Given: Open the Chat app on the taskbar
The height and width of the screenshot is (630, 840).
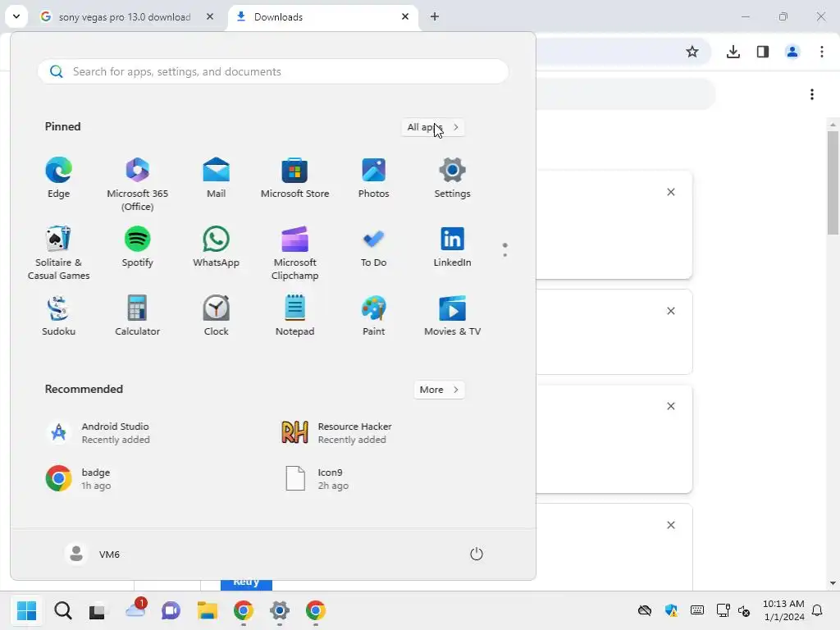Looking at the screenshot, I should pos(171,610).
